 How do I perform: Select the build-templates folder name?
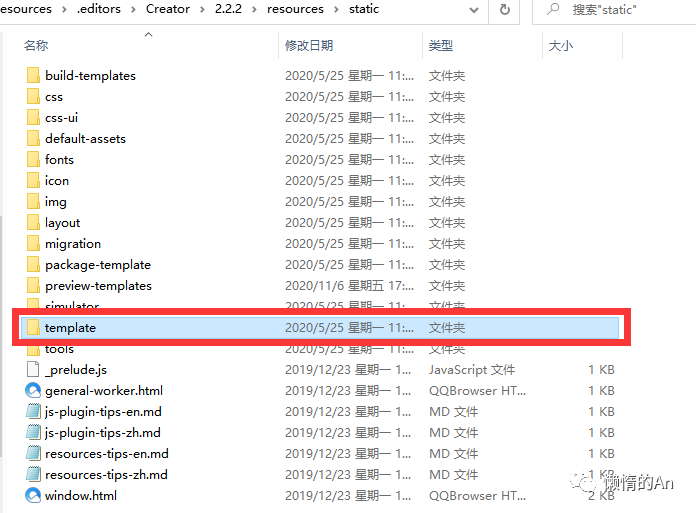pos(91,76)
